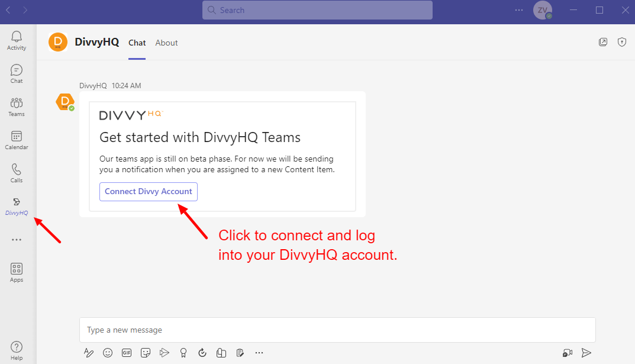The width and height of the screenshot is (635, 364).
Task: Click the paper-plane outline icon in compose toolbar
Action: 165,353
